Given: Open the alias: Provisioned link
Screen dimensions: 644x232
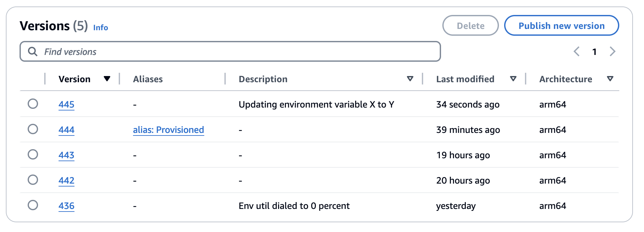Looking at the screenshot, I should (168, 130).
